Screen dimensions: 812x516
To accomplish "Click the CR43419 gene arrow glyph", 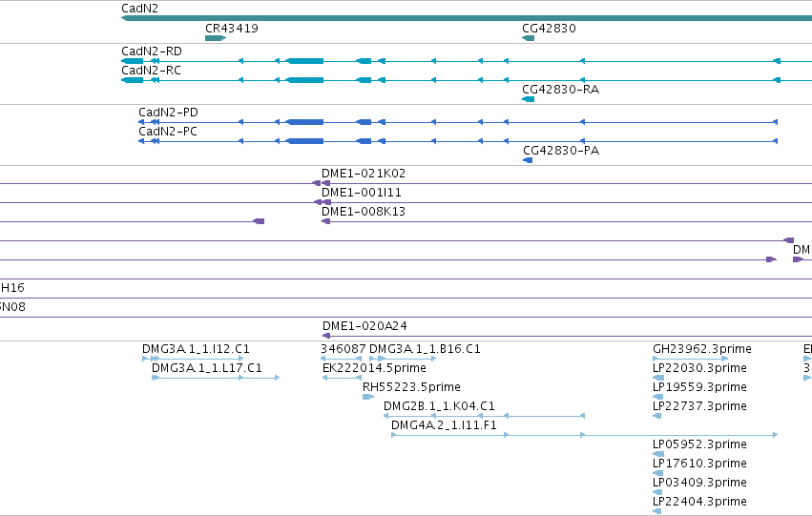I will coord(216,38).
